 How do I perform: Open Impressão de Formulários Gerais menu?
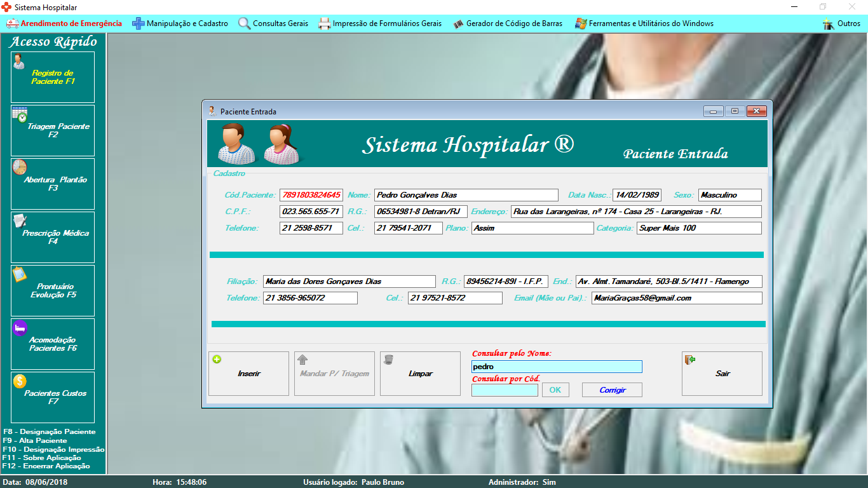pos(380,24)
